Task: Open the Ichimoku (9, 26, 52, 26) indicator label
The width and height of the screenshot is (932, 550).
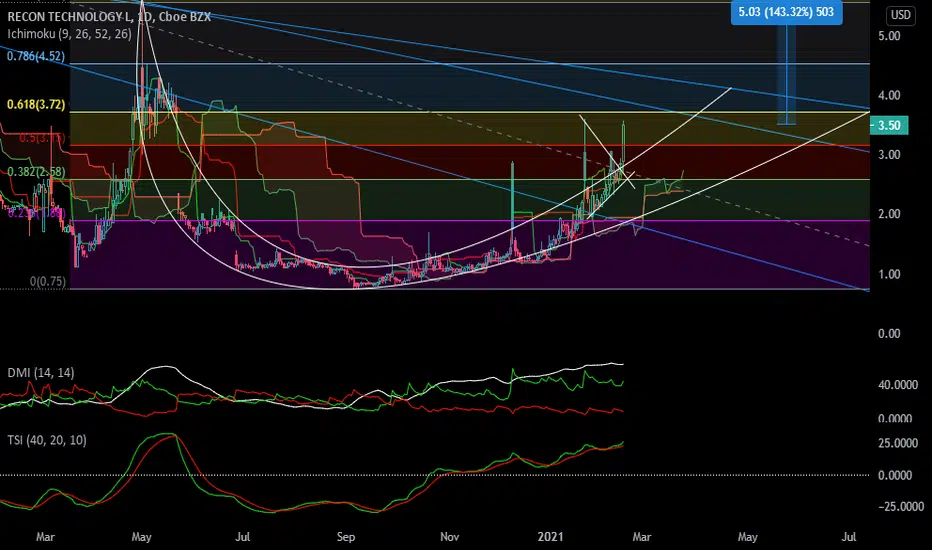Action: 70,34
